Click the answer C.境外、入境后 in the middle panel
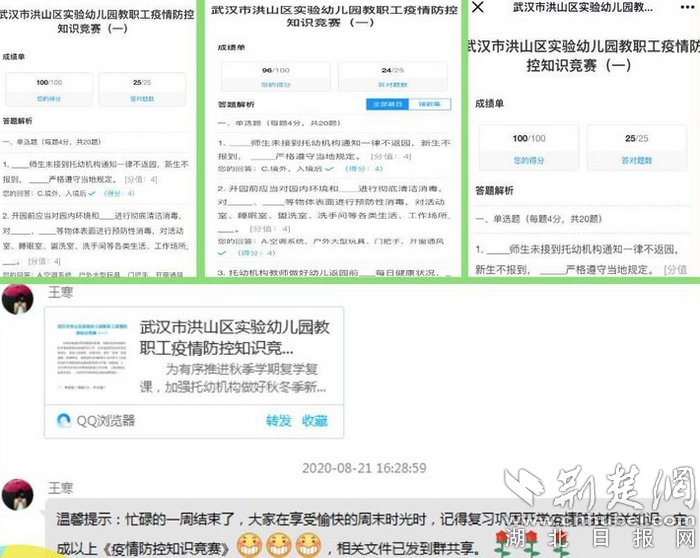The width and height of the screenshot is (700, 558). click(291, 169)
